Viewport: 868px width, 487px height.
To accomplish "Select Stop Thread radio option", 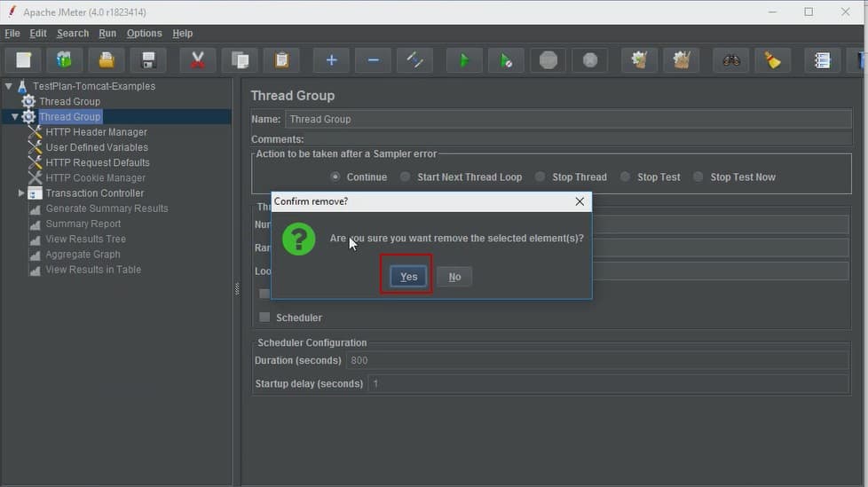I will pos(540,177).
